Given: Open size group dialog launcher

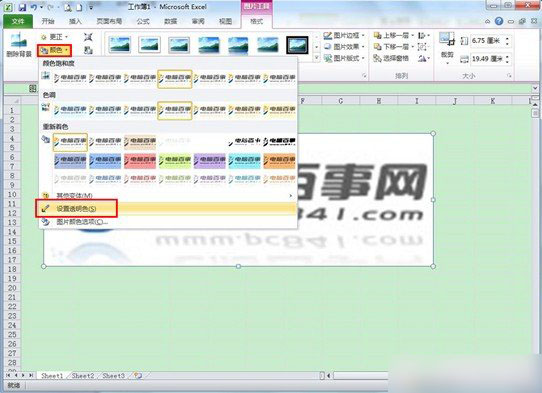Looking at the screenshot, I should coord(508,75).
